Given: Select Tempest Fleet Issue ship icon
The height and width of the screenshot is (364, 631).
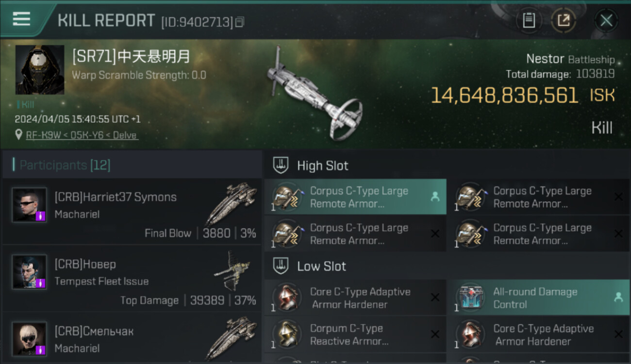Looking at the screenshot, I should tap(232, 270).
